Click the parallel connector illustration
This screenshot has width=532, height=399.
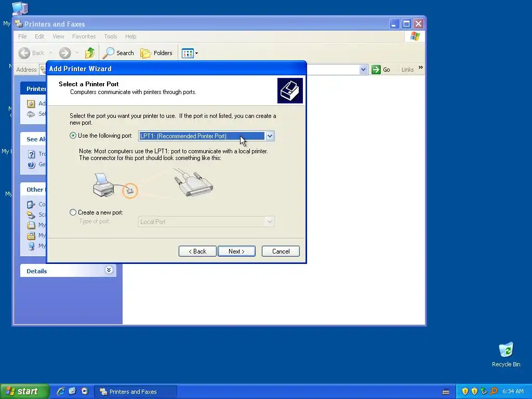click(x=194, y=183)
